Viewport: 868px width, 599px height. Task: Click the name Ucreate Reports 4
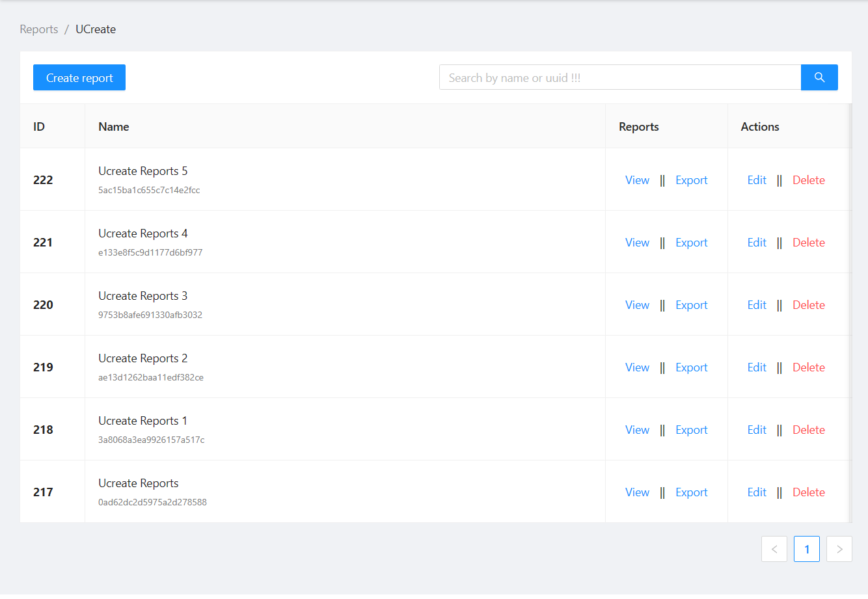143,233
